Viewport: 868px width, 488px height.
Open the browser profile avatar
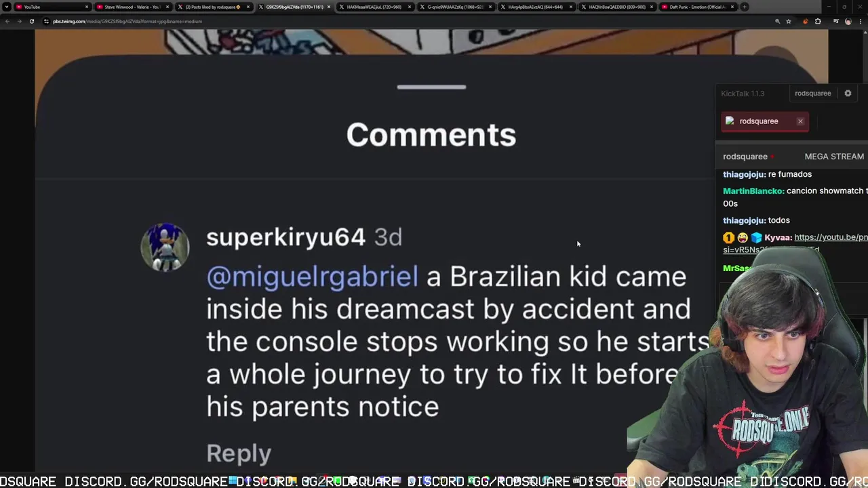pos(848,21)
